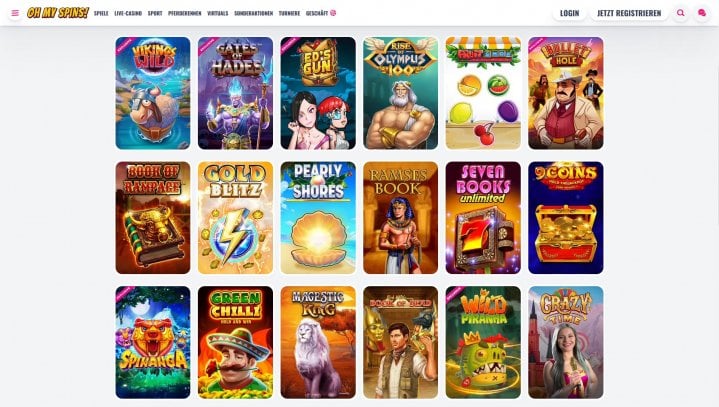Open the Vikings Wild game tile

(153, 93)
